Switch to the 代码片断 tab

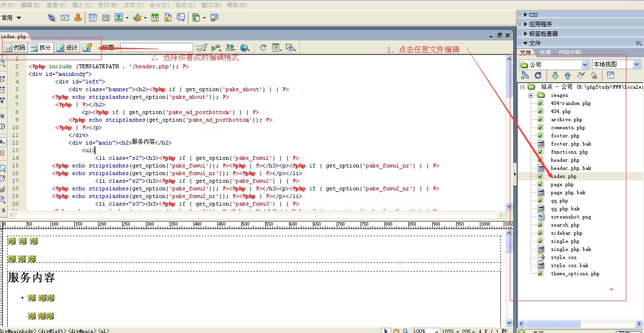(x=570, y=53)
